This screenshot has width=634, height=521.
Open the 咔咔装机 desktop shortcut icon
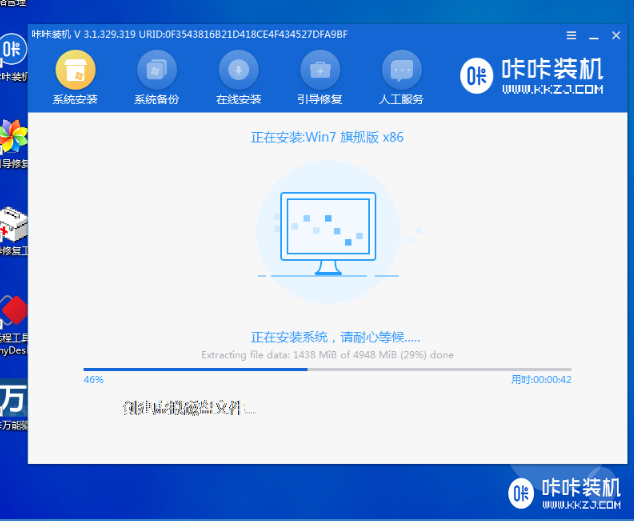[13, 49]
